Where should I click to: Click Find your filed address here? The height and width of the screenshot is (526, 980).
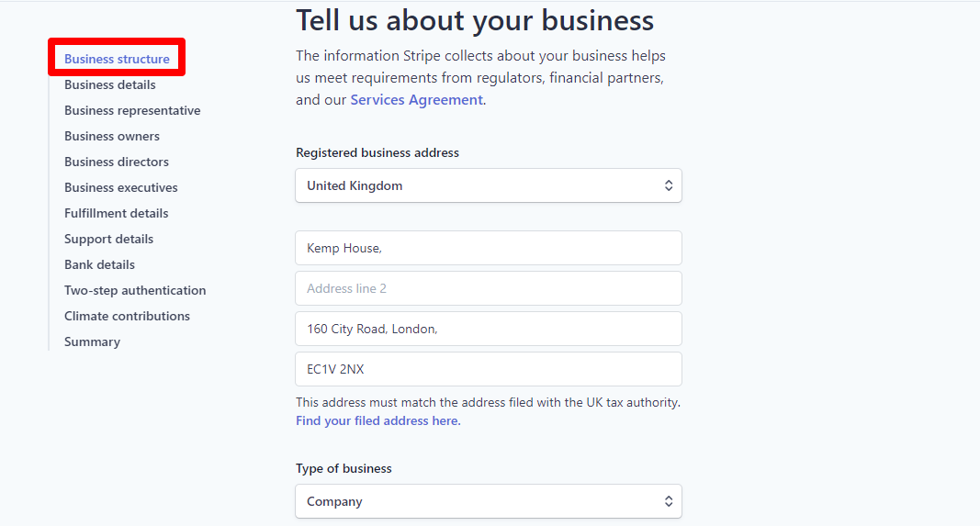point(377,420)
